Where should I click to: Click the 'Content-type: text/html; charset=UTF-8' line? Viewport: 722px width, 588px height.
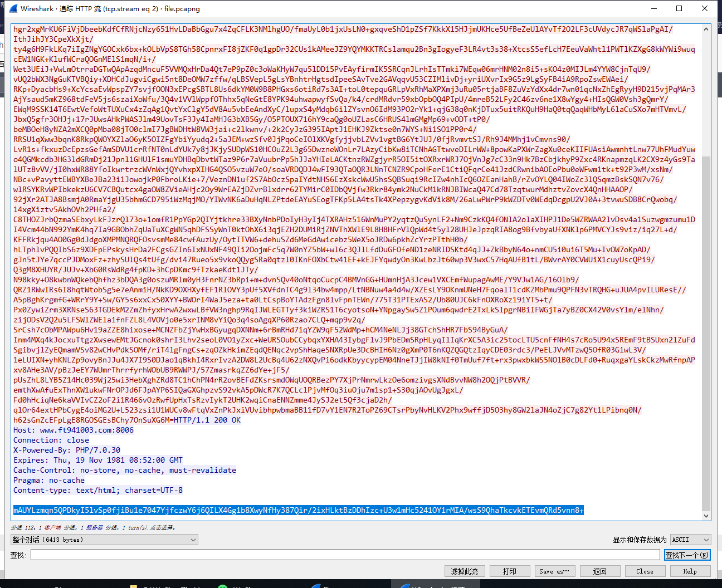click(98, 490)
